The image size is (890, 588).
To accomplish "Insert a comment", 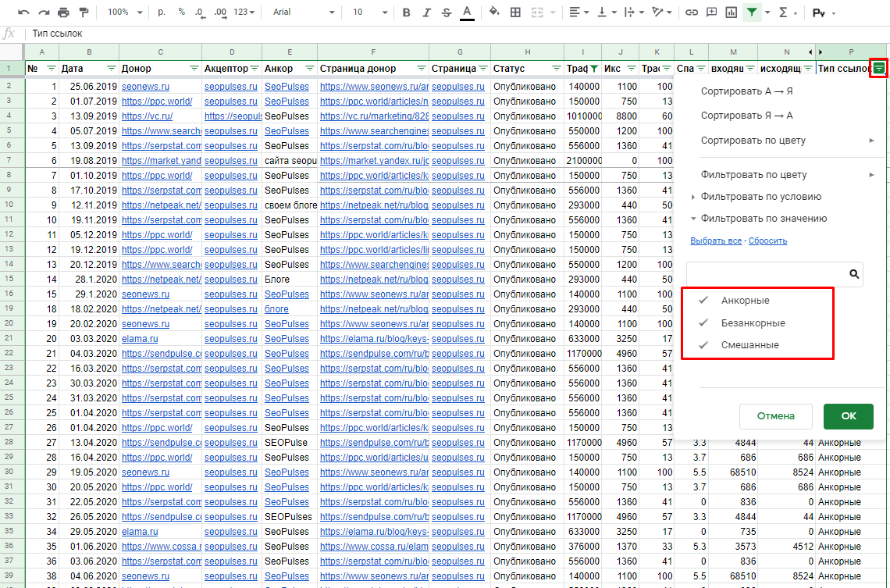I will 711,12.
